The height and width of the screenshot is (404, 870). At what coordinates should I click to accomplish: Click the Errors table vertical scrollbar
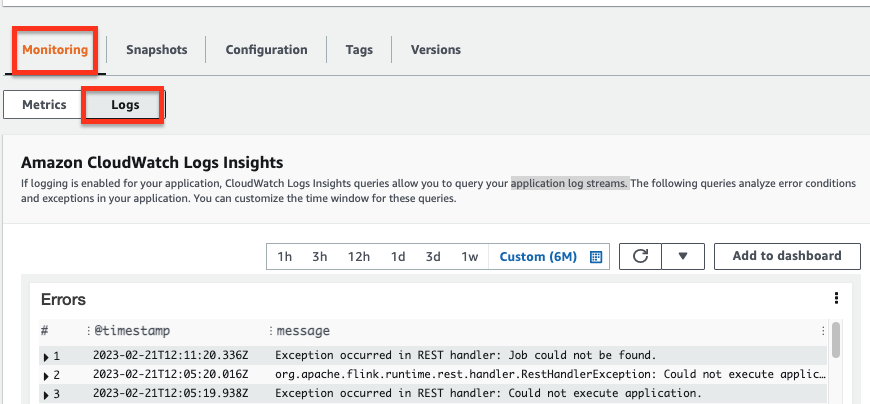(x=836, y=340)
